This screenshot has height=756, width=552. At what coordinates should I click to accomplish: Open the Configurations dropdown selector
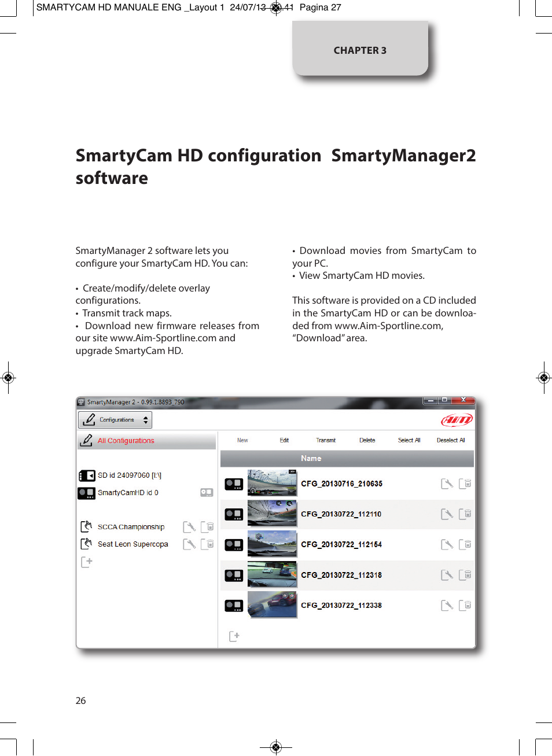coord(115,420)
